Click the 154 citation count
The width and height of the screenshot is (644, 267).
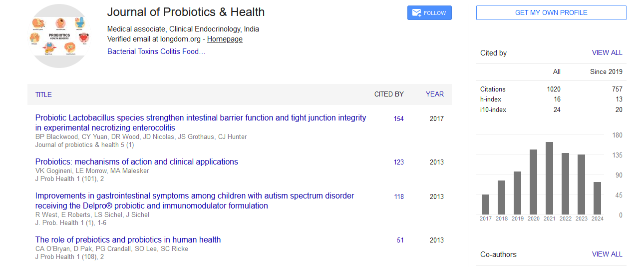tap(398, 119)
